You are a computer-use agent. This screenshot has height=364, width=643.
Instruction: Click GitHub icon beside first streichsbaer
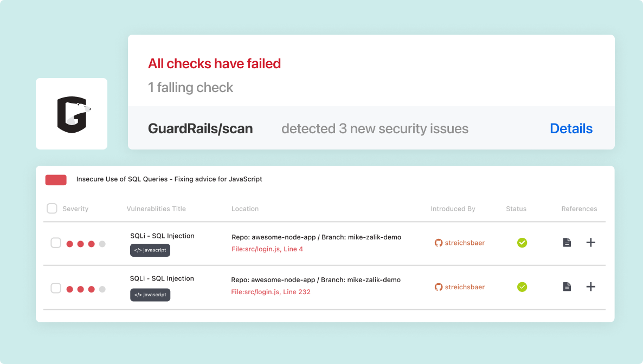(x=439, y=243)
